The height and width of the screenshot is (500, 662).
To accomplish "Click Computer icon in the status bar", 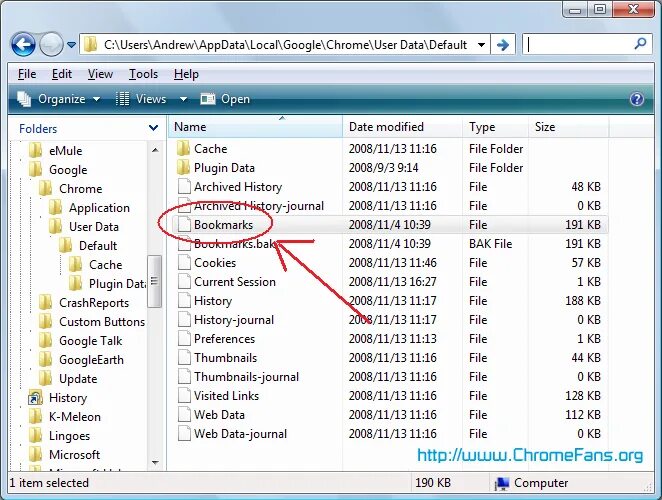I will 502,484.
